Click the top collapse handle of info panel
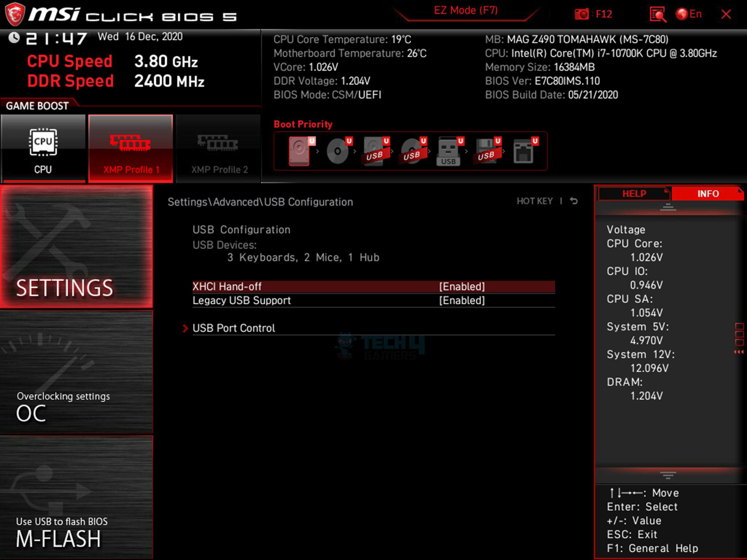This screenshot has height=560, width=747. coord(668,207)
